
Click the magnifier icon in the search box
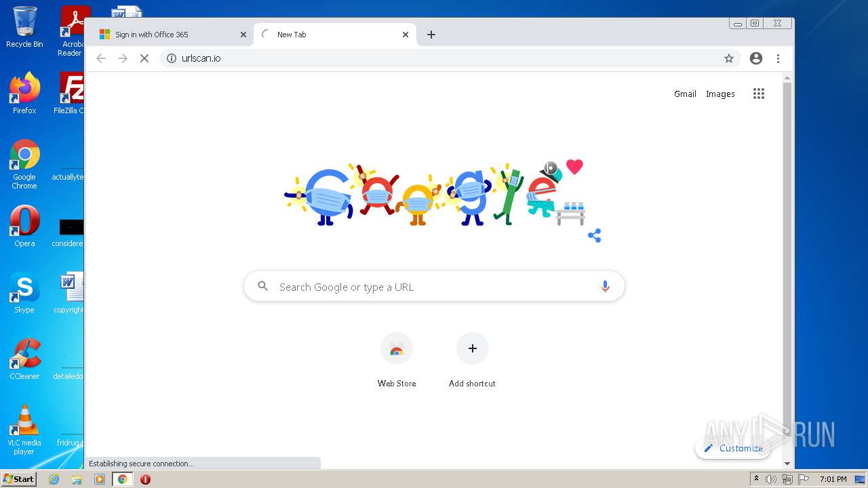pos(263,287)
